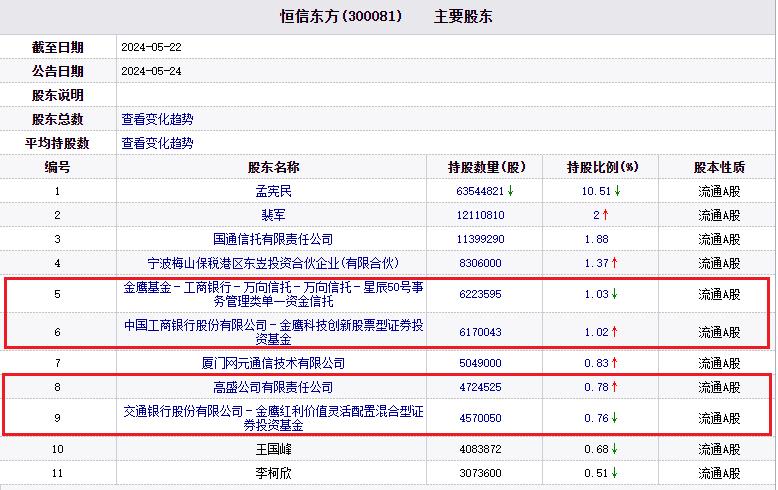Click the 恒信东方(300081) title text
This screenshot has width=778, height=490.
[x=341, y=16]
